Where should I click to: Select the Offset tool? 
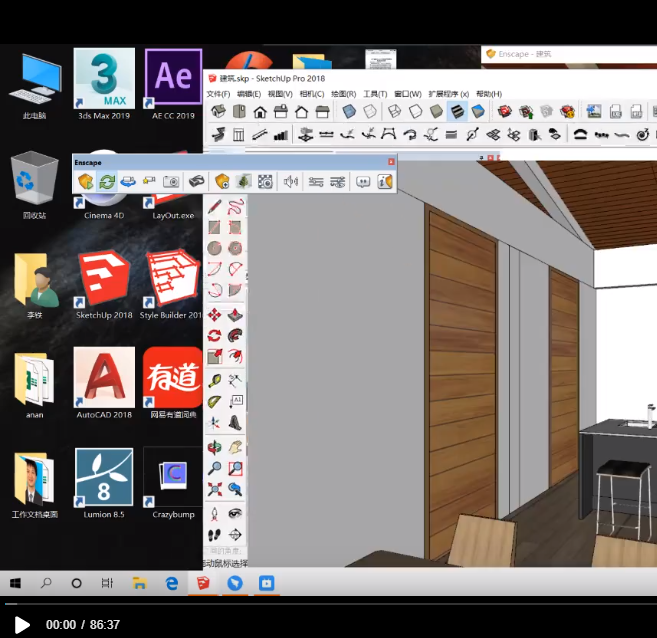(235, 356)
